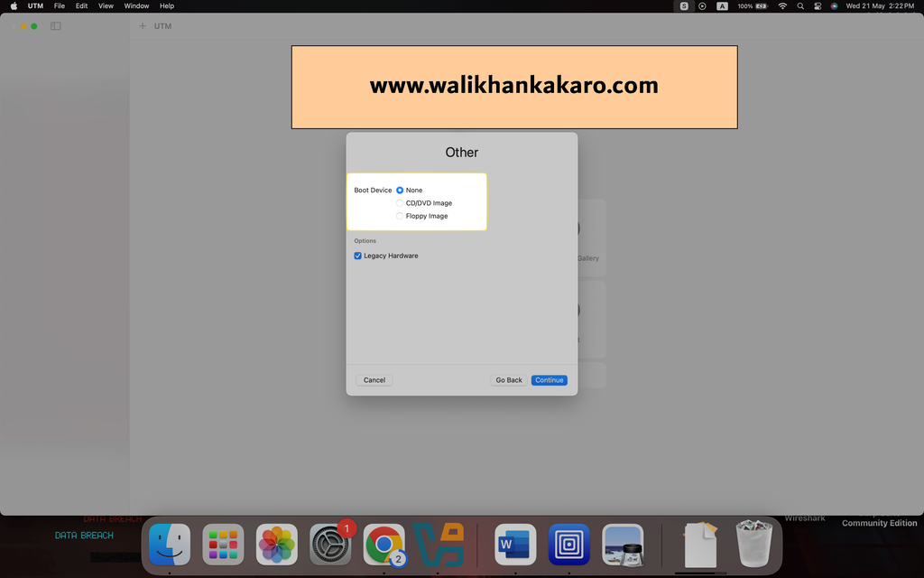Open Control Center in menu bar

coord(818,6)
